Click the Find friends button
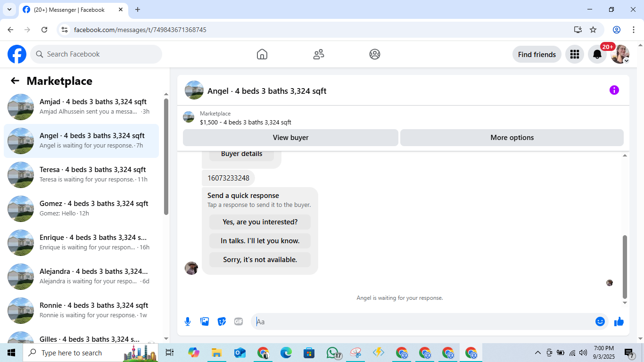Image resolution: width=644 pixels, height=362 pixels. click(x=537, y=54)
